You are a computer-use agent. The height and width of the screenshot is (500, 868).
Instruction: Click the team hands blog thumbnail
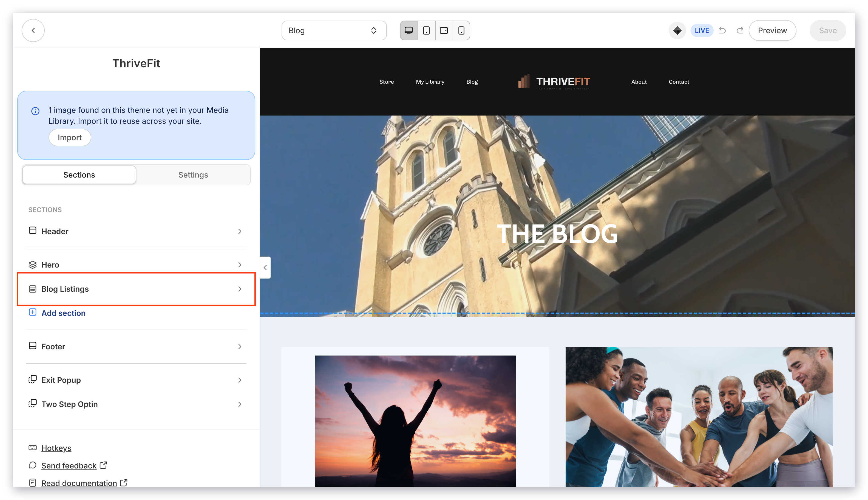pyautogui.click(x=699, y=417)
